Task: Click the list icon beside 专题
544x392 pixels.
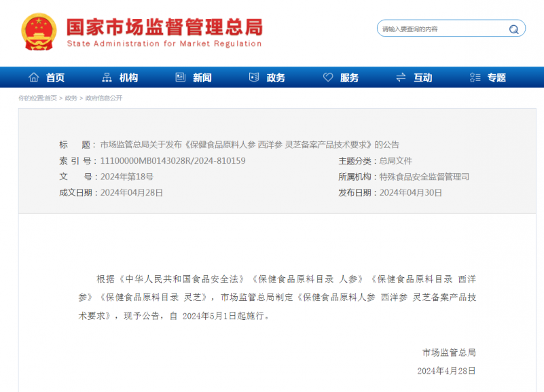Action: tap(475, 77)
